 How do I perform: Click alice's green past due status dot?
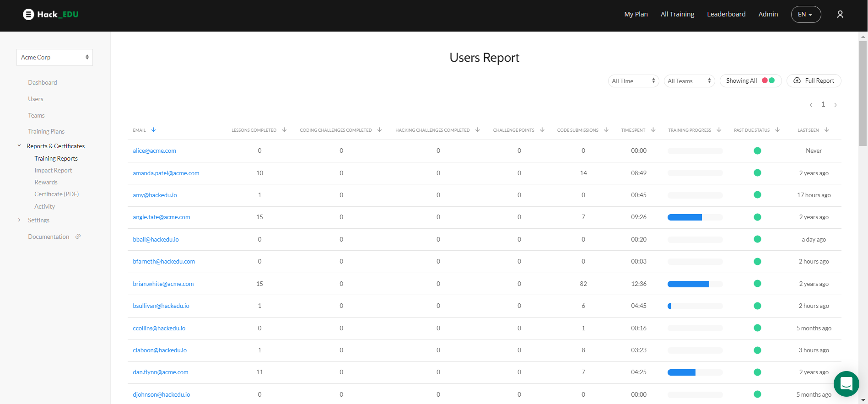pos(757,151)
